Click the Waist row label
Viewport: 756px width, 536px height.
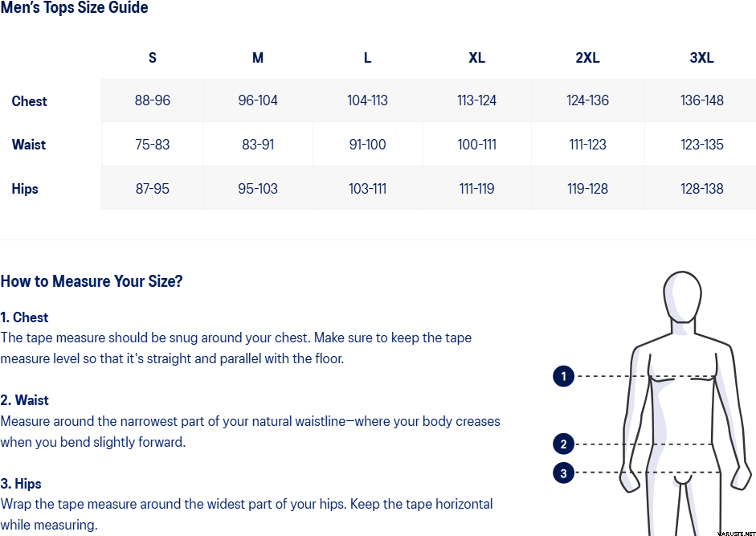pos(29,145)
